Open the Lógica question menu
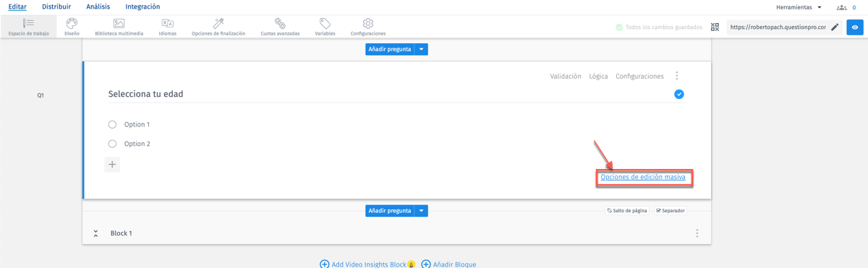This screenshot has height=268, width=868. pos(598,76)
